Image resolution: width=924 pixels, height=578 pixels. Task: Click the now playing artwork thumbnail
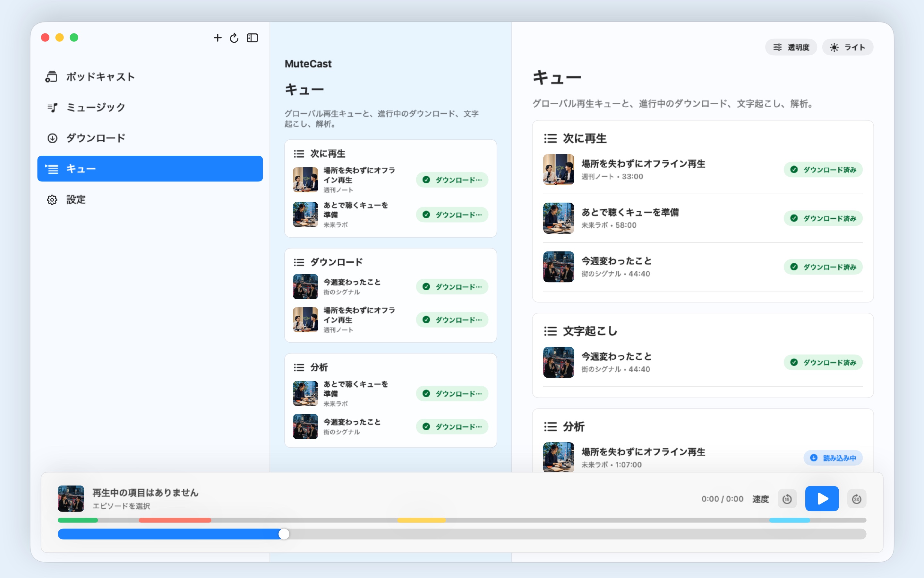(x=71, y=498)
